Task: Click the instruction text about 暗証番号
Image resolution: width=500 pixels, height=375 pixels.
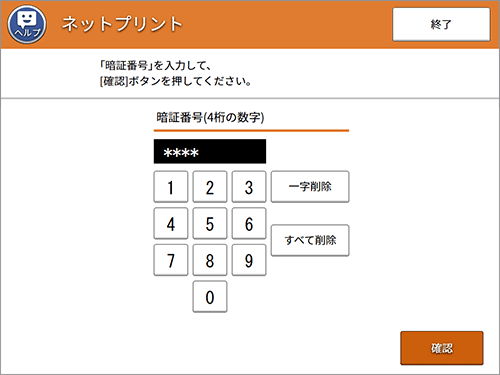Action: (176, 73)
